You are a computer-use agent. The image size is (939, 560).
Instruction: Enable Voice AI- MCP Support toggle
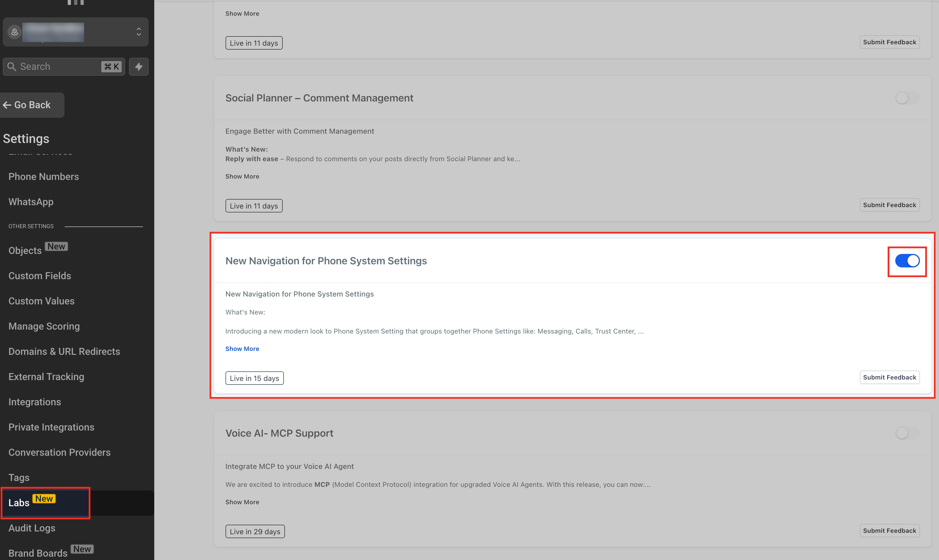(907, 433)
